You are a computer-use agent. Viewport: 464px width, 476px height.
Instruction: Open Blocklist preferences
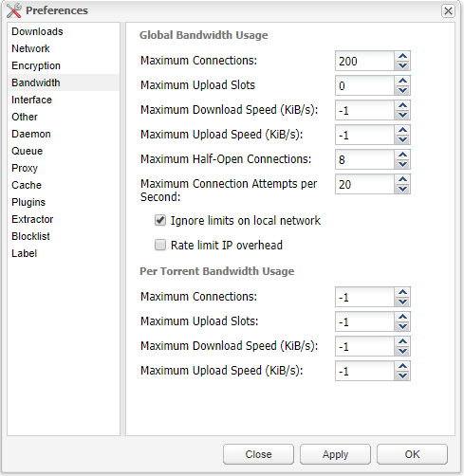point(64,236)
